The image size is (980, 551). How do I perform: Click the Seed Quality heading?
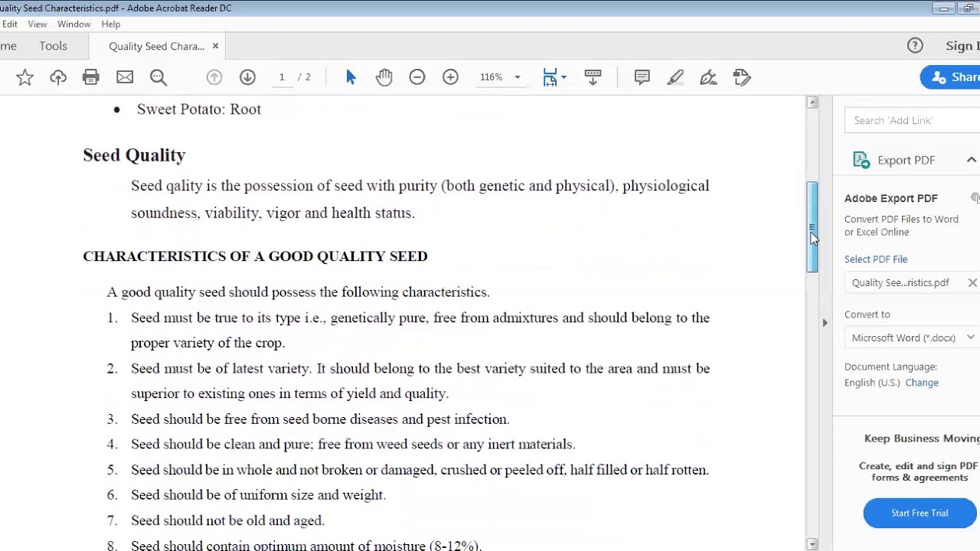(134, 155)
